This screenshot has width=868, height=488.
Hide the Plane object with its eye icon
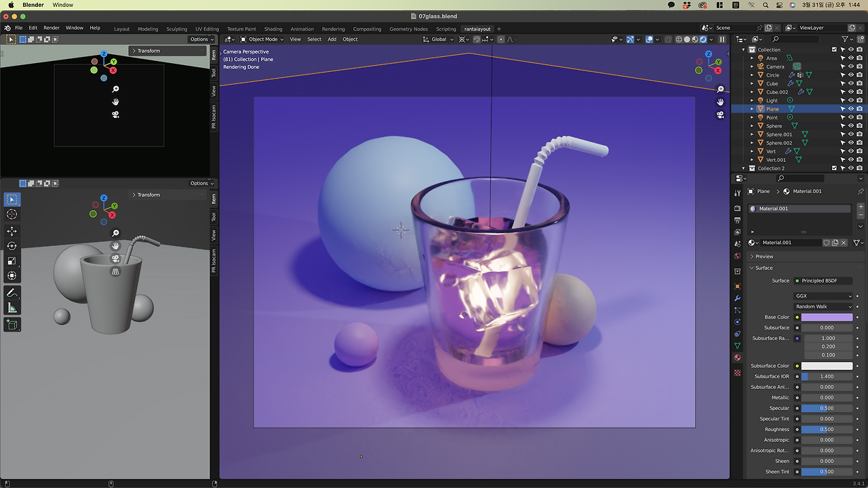tap(851, 108)
